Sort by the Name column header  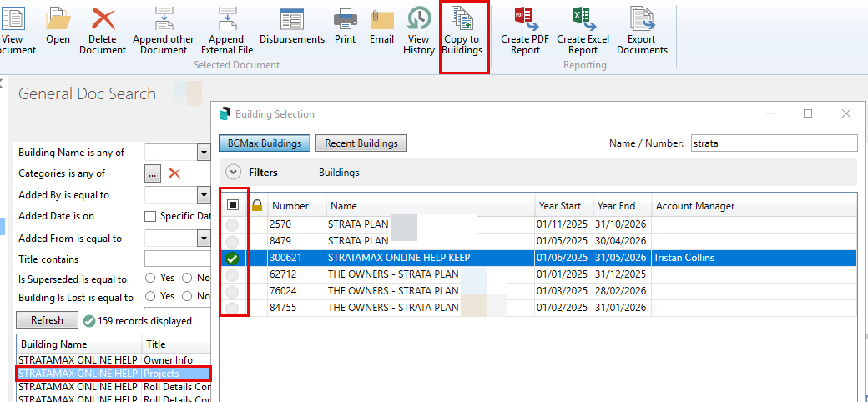(430, 206)
